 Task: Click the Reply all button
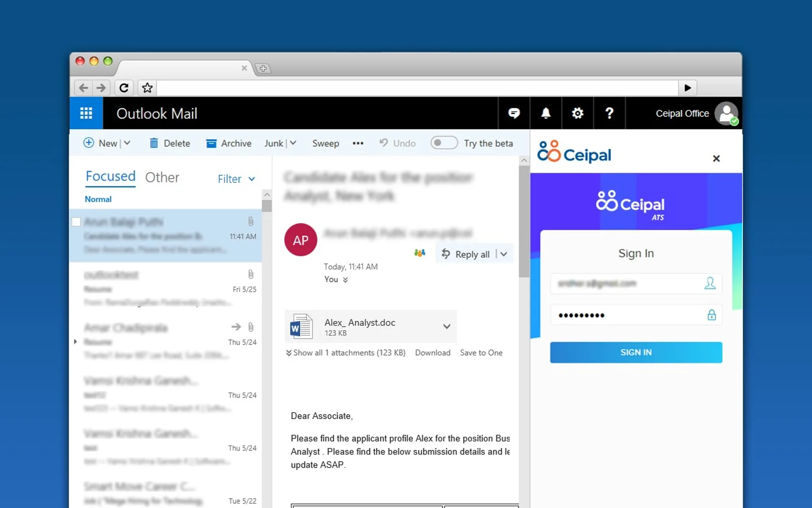pyautogui.click(x=466, y=254)
